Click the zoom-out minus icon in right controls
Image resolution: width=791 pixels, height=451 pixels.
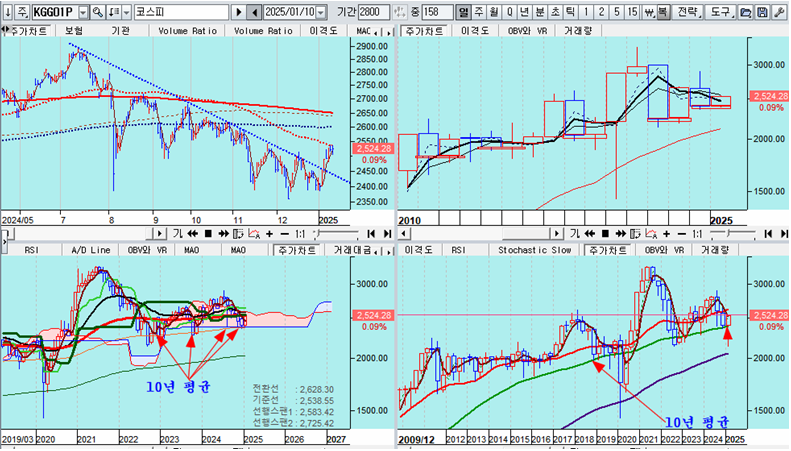(x=682, y=234)
